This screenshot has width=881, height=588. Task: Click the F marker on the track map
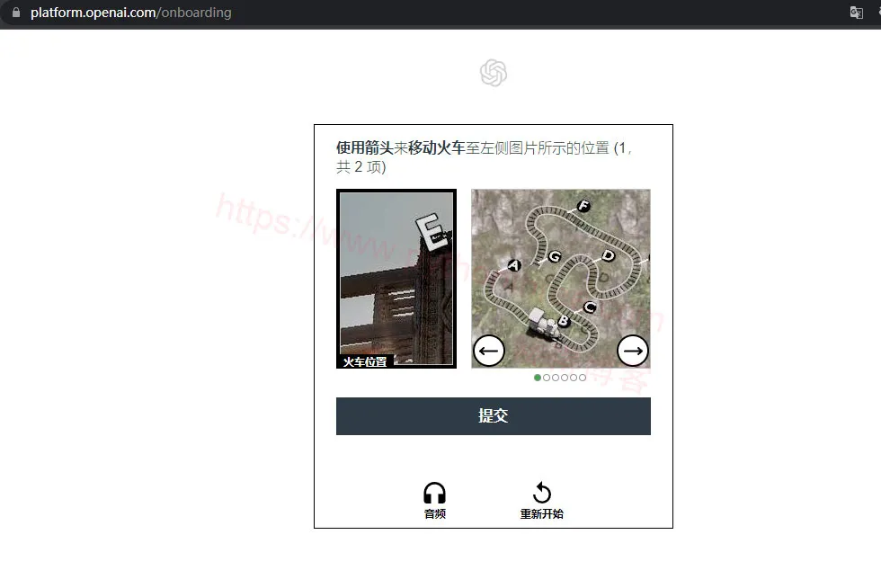(x=583, y=206)
